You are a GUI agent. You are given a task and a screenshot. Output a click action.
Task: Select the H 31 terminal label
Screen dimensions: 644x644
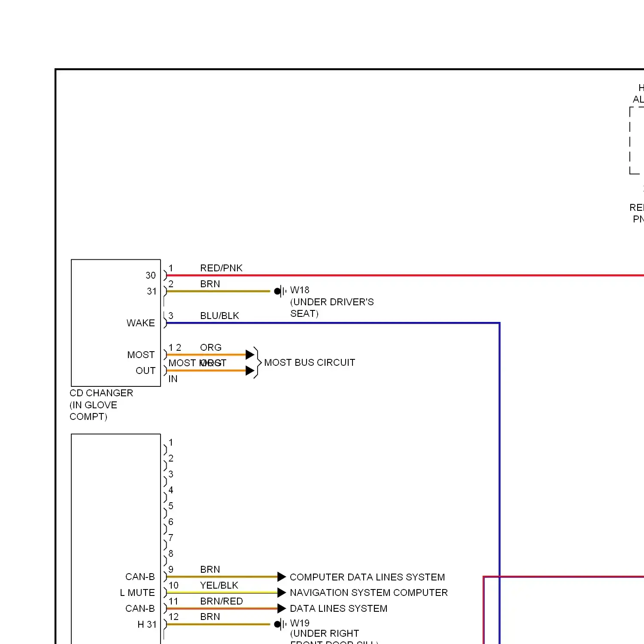[147, 624]
